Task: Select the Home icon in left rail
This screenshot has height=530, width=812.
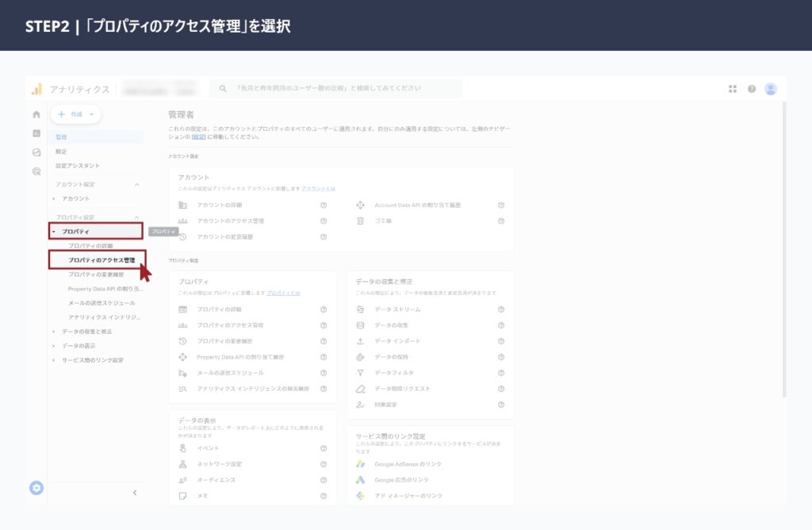Action: click(x=36, y=113)
